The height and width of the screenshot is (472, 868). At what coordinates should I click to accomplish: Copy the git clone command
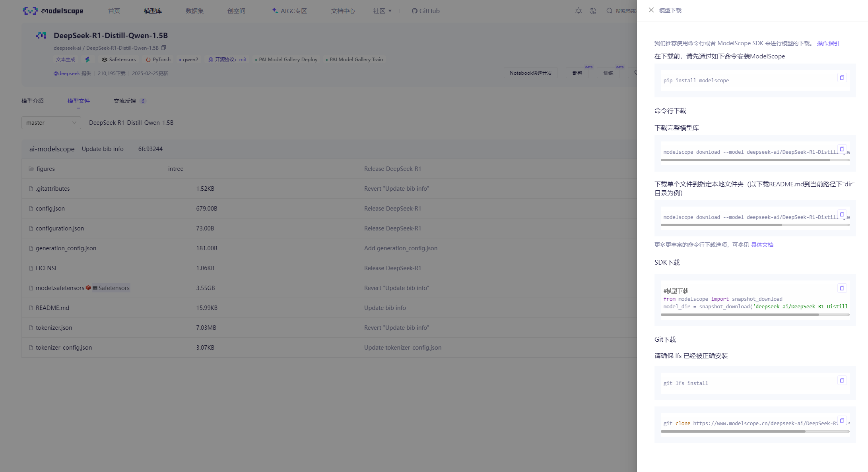tap(841, 420)
